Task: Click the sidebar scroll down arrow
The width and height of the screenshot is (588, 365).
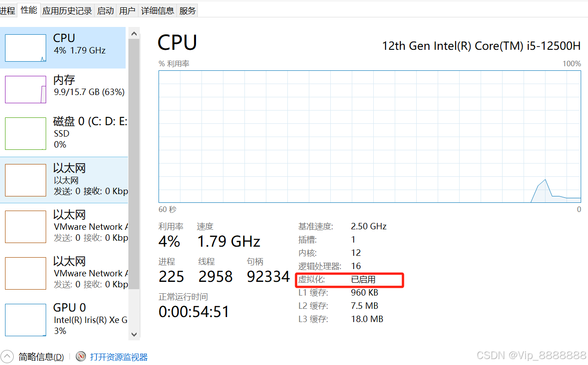Action: (x=134, y=334)
